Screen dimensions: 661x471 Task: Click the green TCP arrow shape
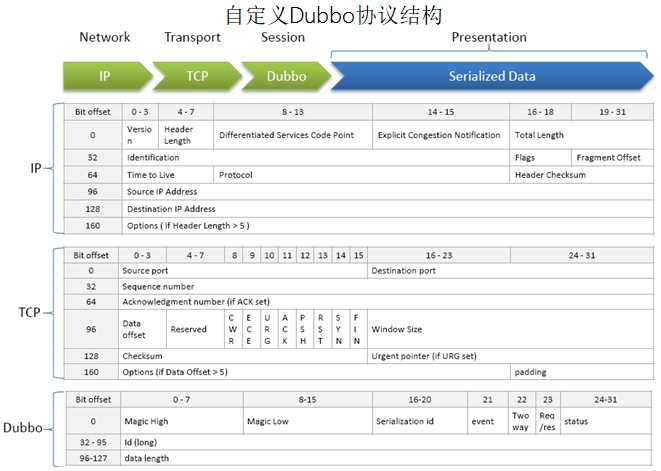click(x=197, y=76)
